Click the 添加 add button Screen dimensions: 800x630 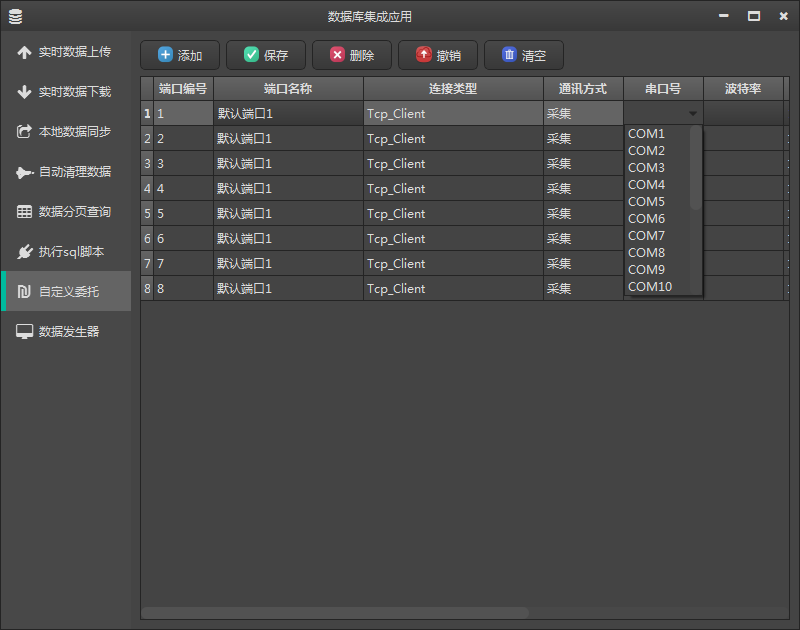point(180,55)
